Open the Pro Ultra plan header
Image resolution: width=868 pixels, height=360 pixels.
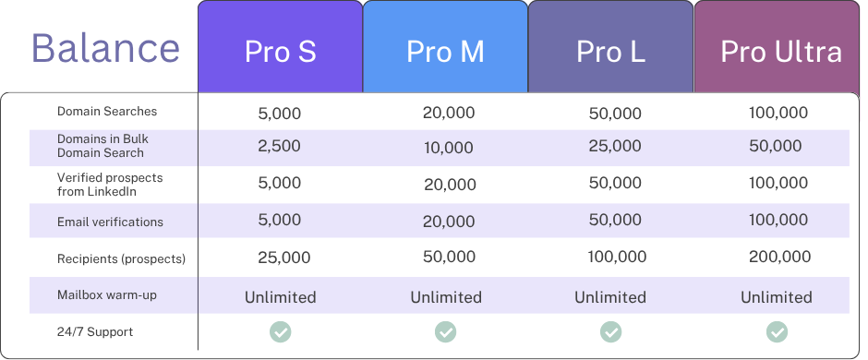point(777,46)
